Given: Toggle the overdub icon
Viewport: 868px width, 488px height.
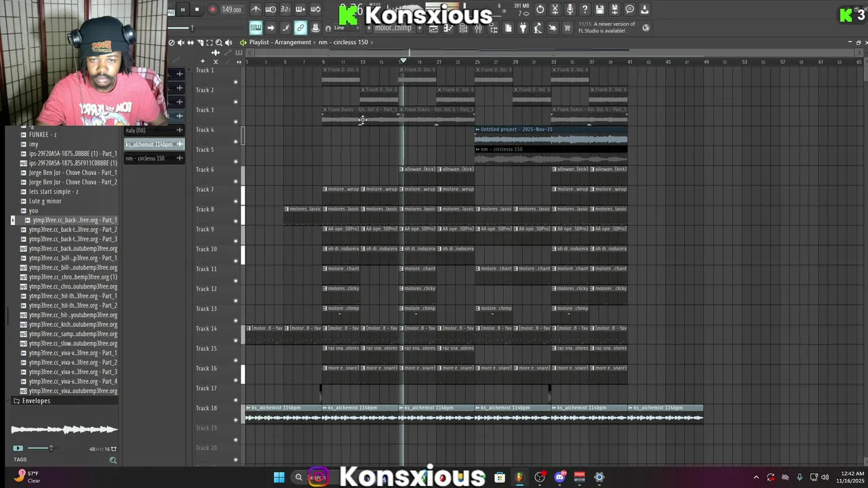Looking at the screenshot, I should pos(300,9).
